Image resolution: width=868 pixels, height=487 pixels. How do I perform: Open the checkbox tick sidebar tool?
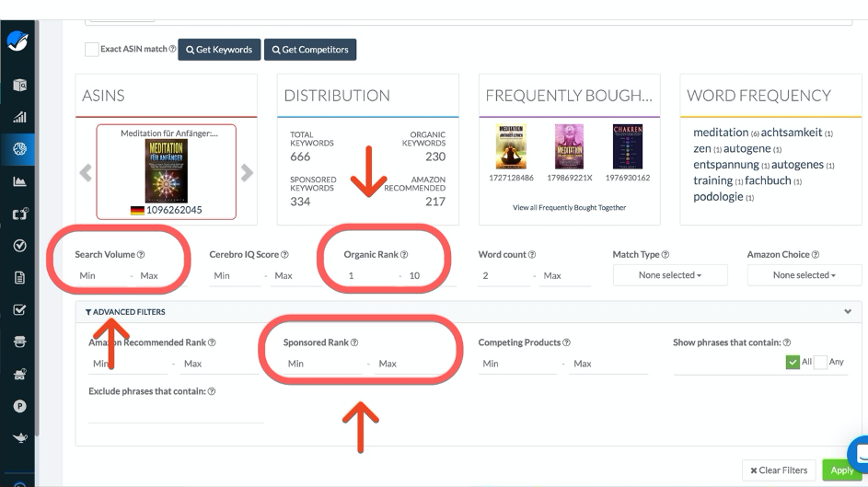19,309
